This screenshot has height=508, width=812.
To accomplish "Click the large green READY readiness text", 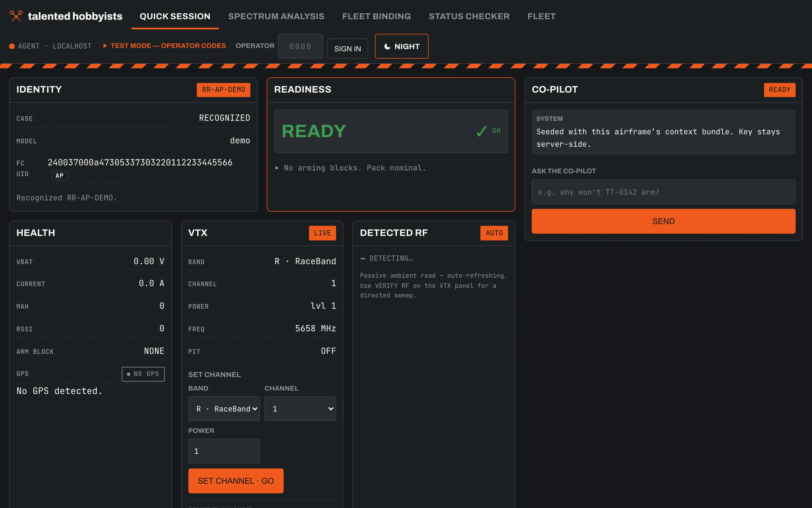I will point(314,131).
